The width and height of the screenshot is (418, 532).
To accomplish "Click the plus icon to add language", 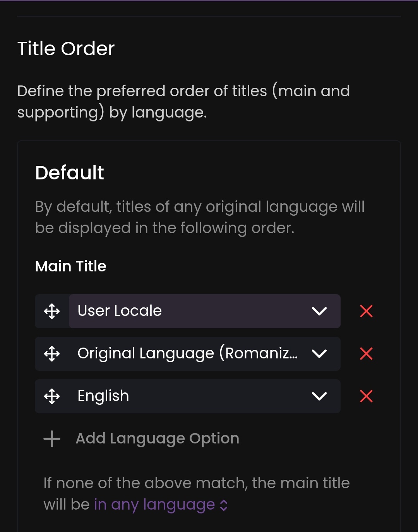I will pyautogui.click(x=52, y=439).
